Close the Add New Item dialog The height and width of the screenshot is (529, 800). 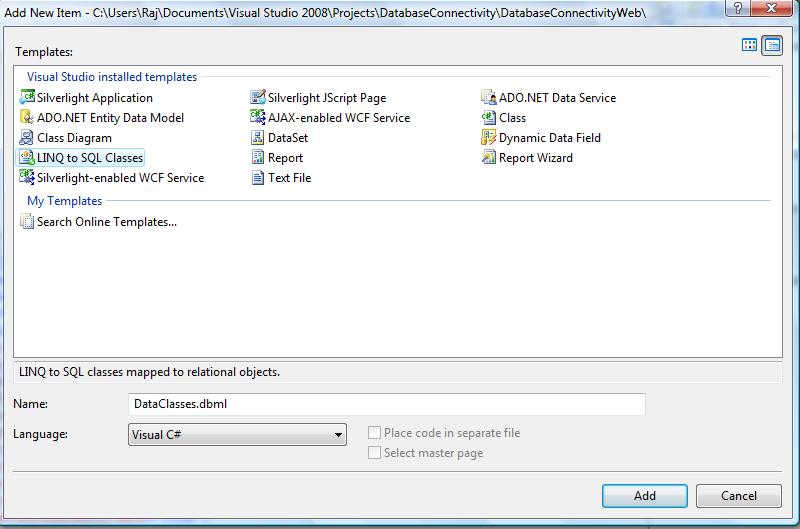click(772, 8)
